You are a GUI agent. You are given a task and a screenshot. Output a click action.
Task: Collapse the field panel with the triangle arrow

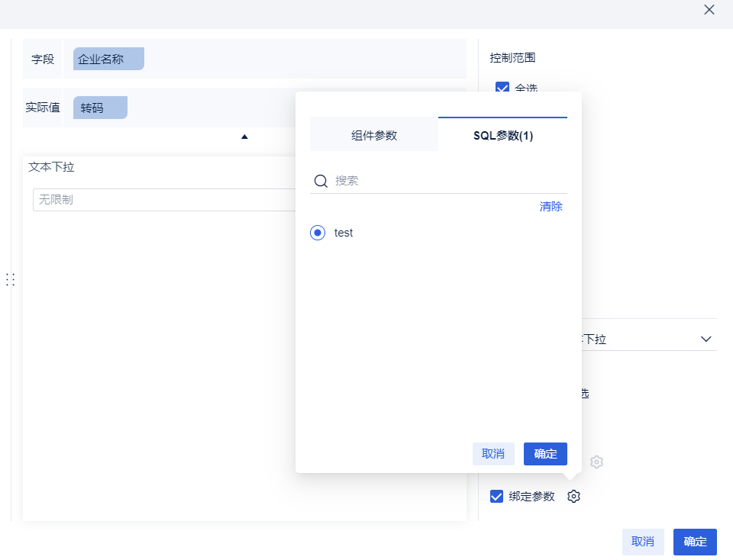tap(244, 137)
